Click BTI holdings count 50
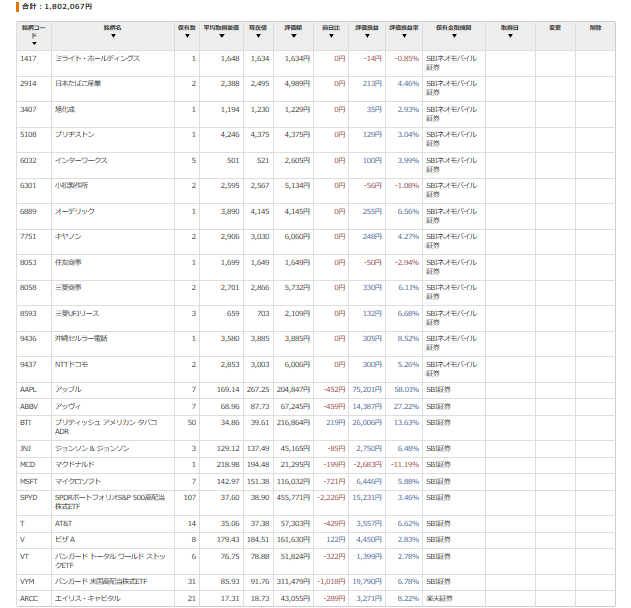Image resolution: width=631 pixels, height=608 pixels. click(x=192, y=423)
